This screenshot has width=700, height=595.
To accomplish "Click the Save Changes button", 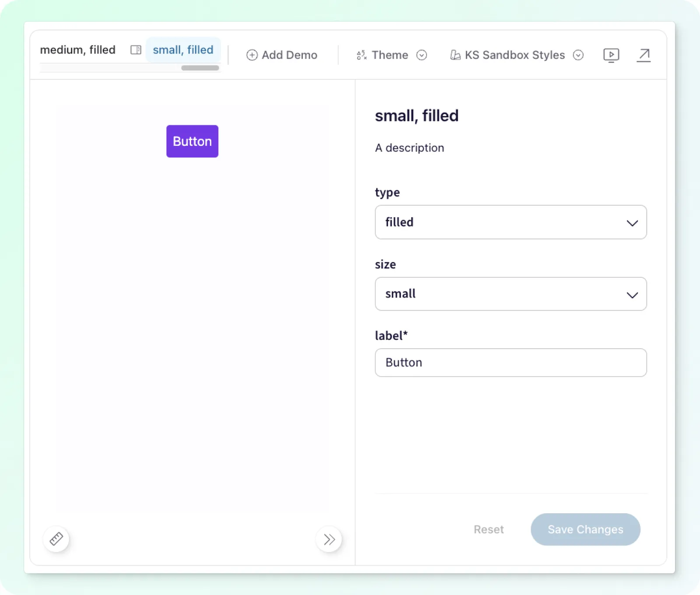I will 585,529.
